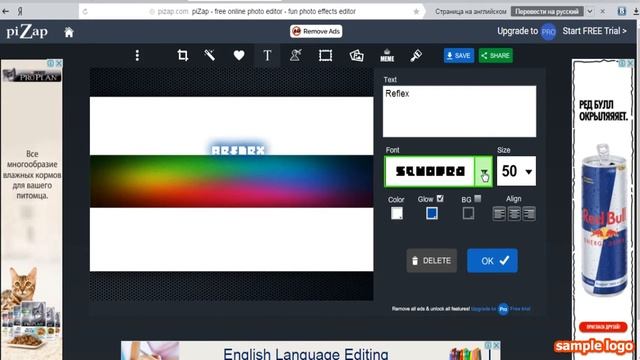640x360 pixels.
Task: Click the browser address bar
Action: click(x=251, y=11)
